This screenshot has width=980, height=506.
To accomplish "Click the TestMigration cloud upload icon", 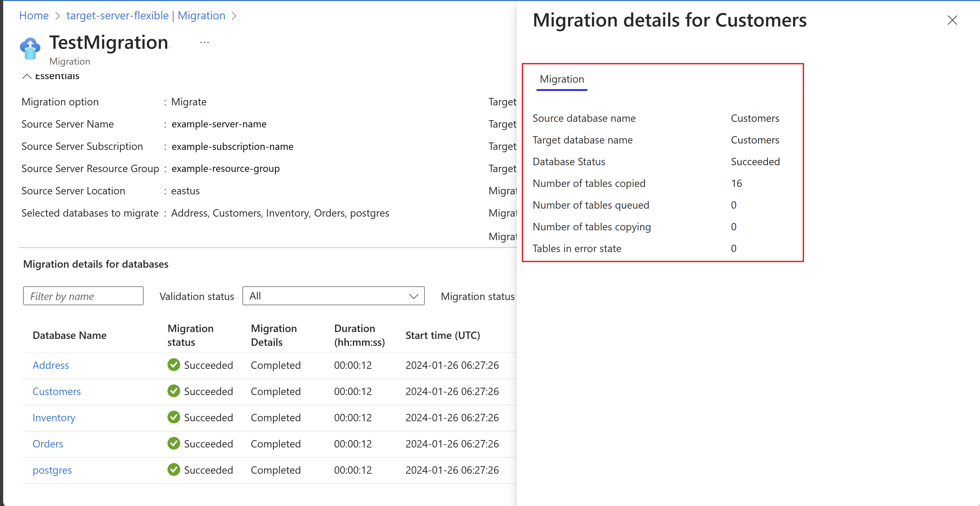I will (x=30, y=48).
